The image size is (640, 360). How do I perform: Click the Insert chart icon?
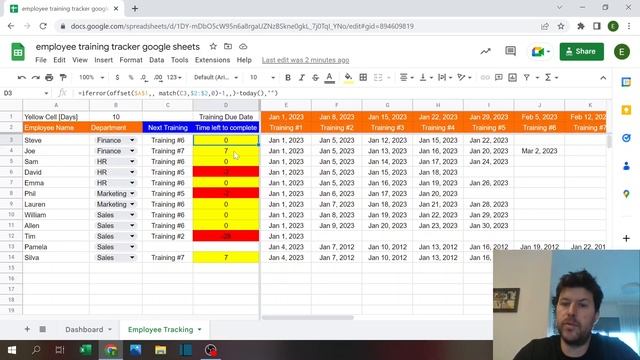point(512,78)
